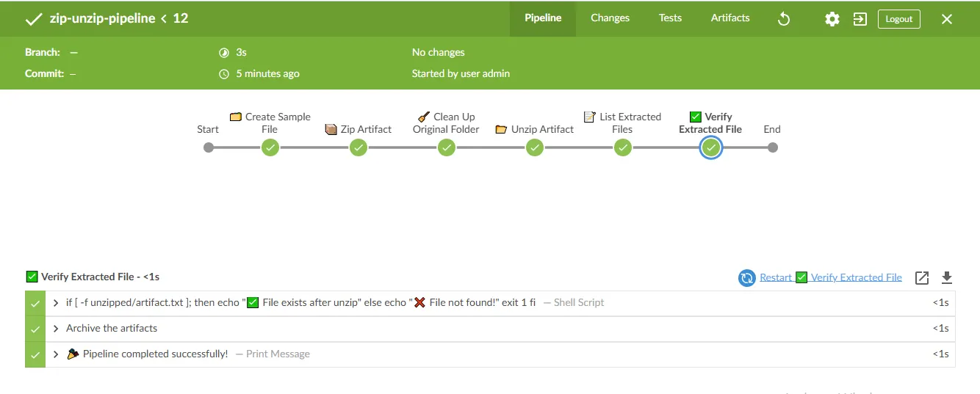Image resolution: width=980 pixels, height=394 pixels.
Task: Open pipeline configuration gear icon
Action: [x=832, y=19]
